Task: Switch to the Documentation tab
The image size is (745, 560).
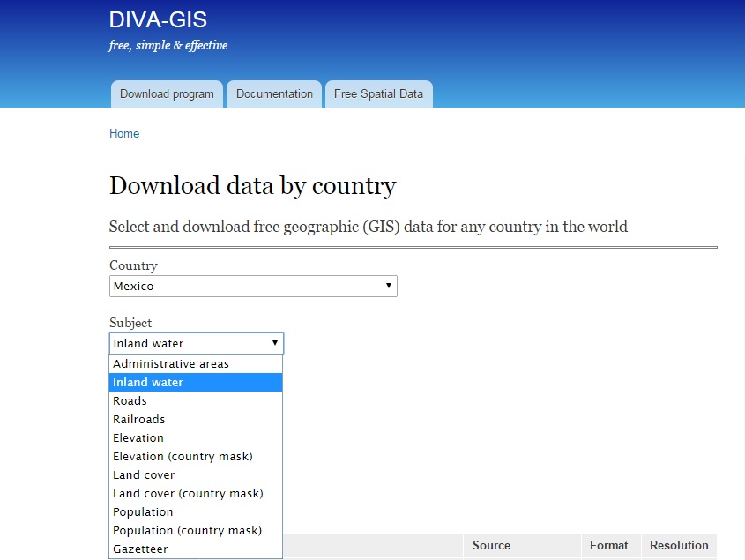Action: point(274,94)
